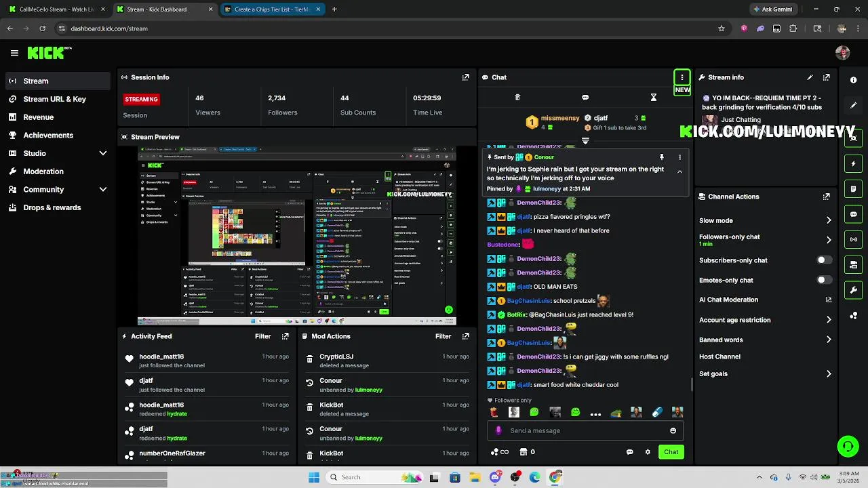Screen dimensions: 868x488
Task: Pop out the Chat panel options (three dots)
Action: tap(682, 77)
